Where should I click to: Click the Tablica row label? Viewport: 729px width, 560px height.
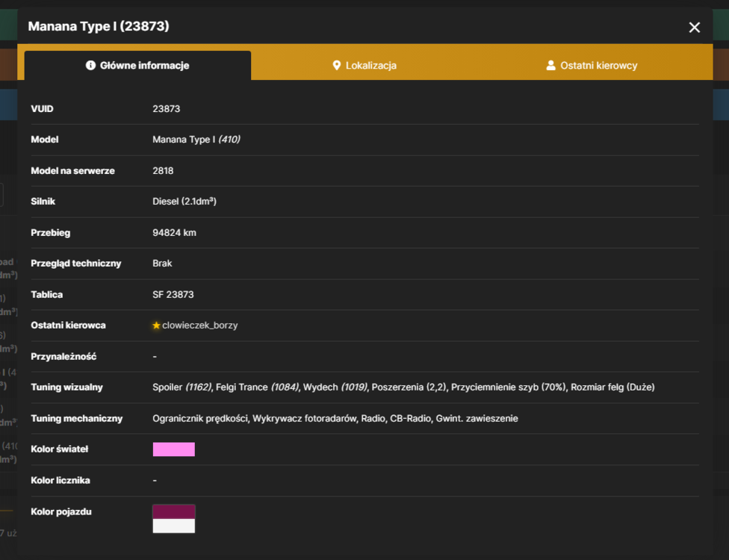tap(46, 295)
